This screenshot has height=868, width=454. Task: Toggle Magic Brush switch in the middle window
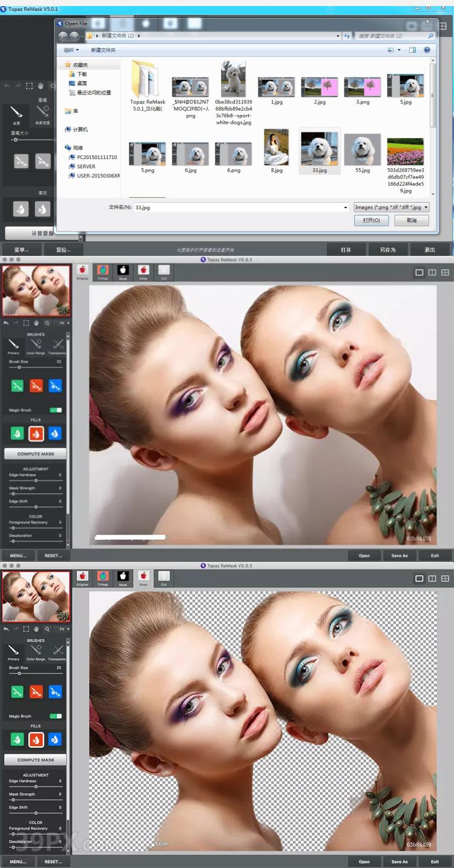[x=56, y=410]
